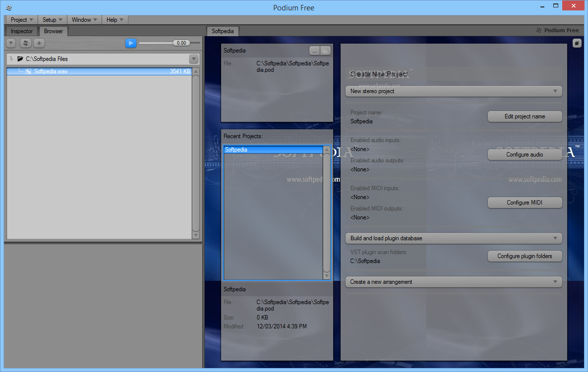The width and height of the screenshot is (588, 372).
Task: Click Recent Projects scroll up arrow
Action: 327,150
